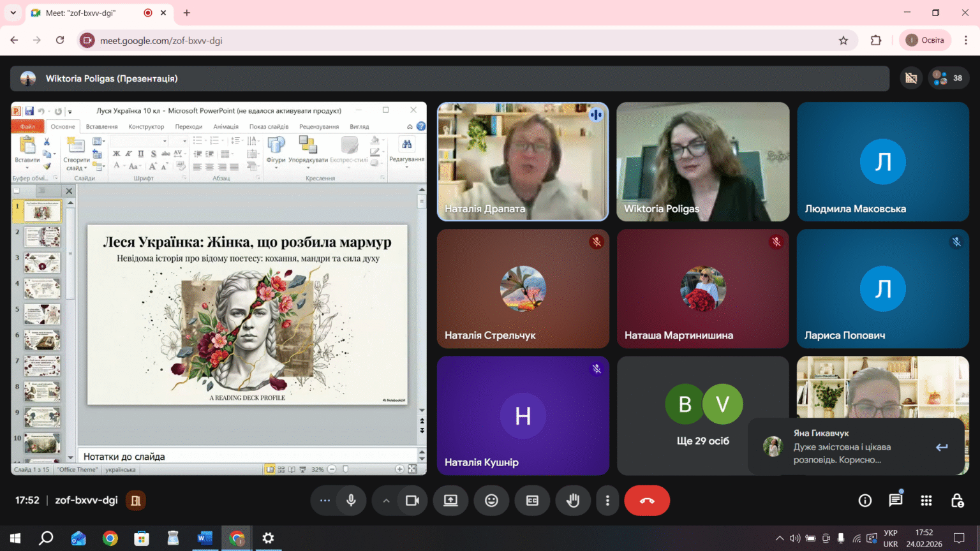Open Word from the Windows taskbar
The image size is (980, 551).
[205, 538]
